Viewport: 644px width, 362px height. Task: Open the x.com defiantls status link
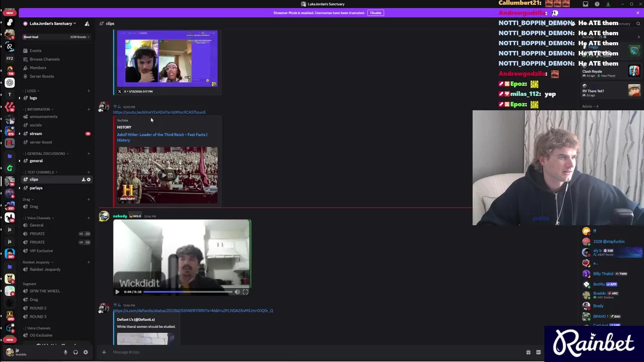[x=193, y=311]
